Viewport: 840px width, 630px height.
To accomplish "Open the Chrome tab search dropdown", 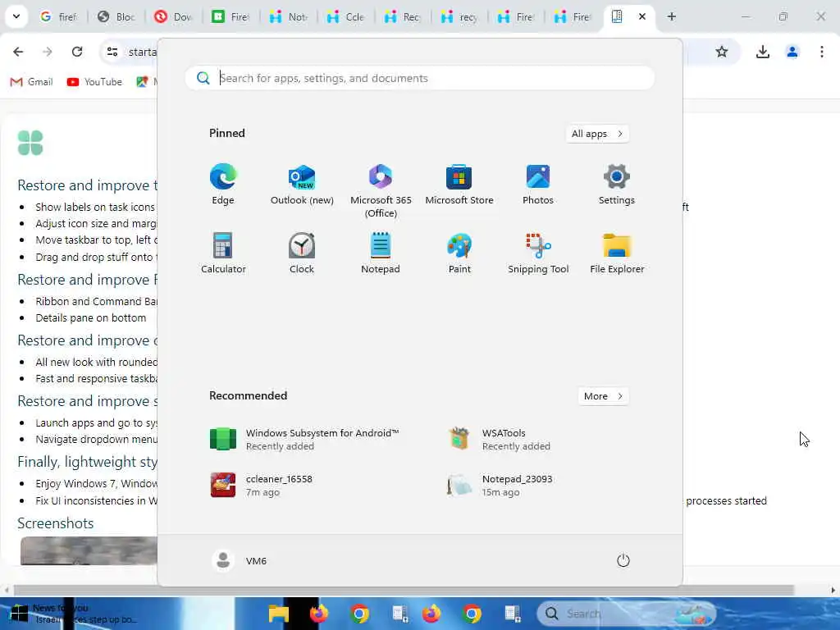I will coord(16,16).
